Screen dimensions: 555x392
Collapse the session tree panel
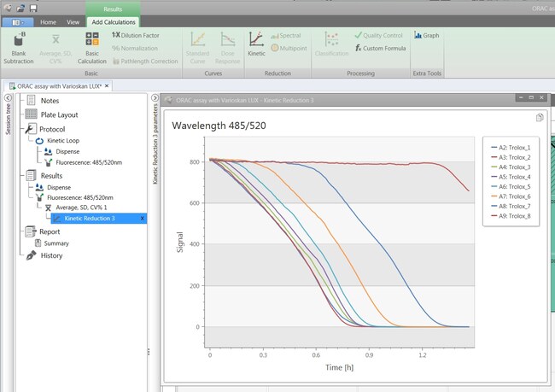[8, 97]
